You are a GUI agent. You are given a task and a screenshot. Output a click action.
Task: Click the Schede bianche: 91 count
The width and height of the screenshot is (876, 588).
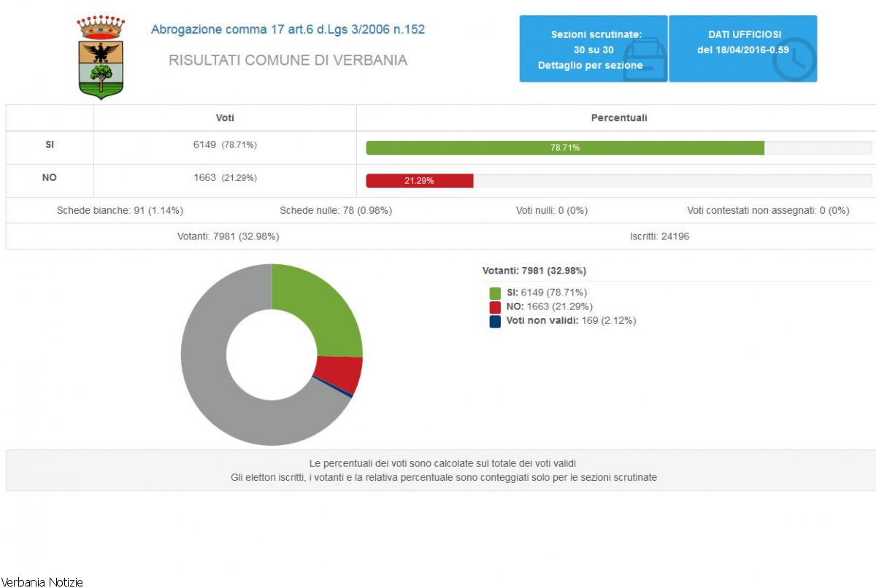120,211
